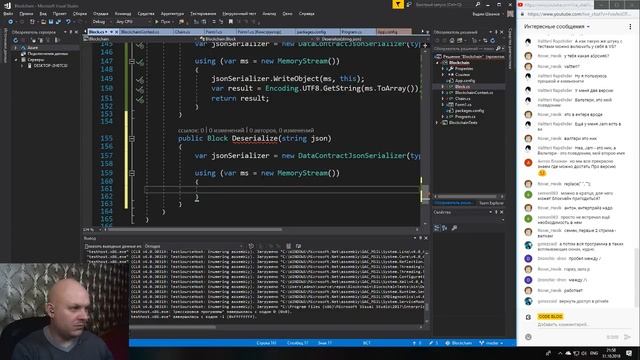Click the send message arrow in chat
Image resolution: width=640 pixels, height=360 pixels.
pos(627,337)
